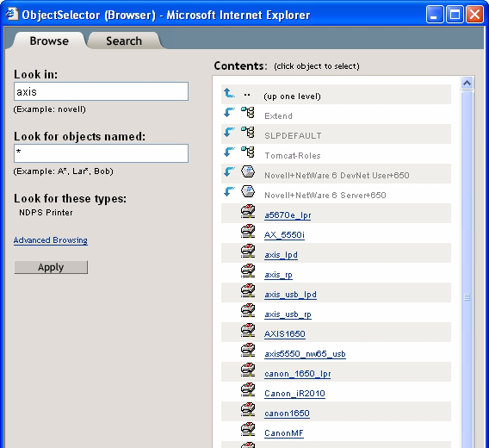Select the CanonMF printer link
The image size is (489, 448).
point(284,433)
